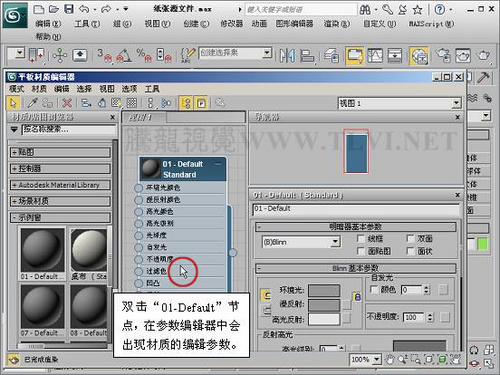
Task: Enable the 面贴图 (Face Map) checkbox
Action: (x=361, y=251)
